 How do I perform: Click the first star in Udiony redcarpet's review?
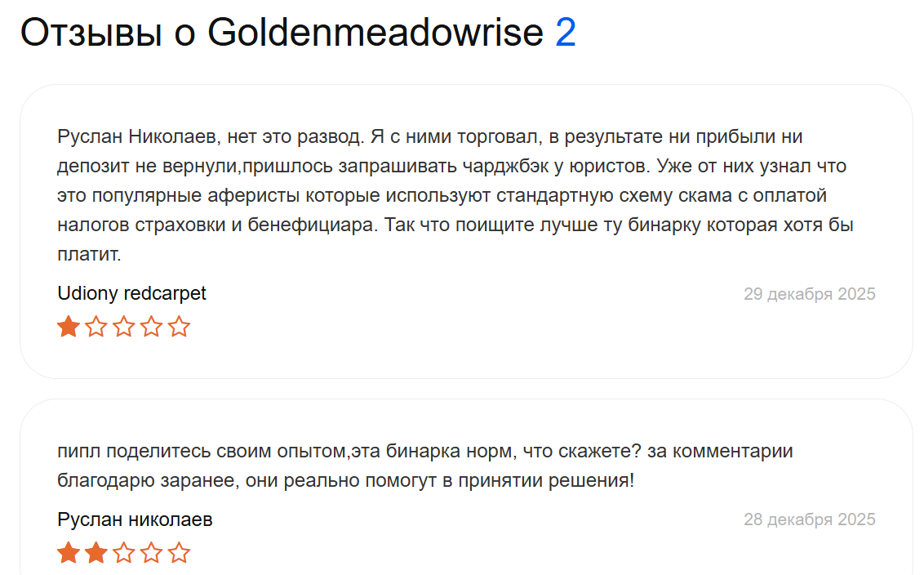(x=69, y=328)
